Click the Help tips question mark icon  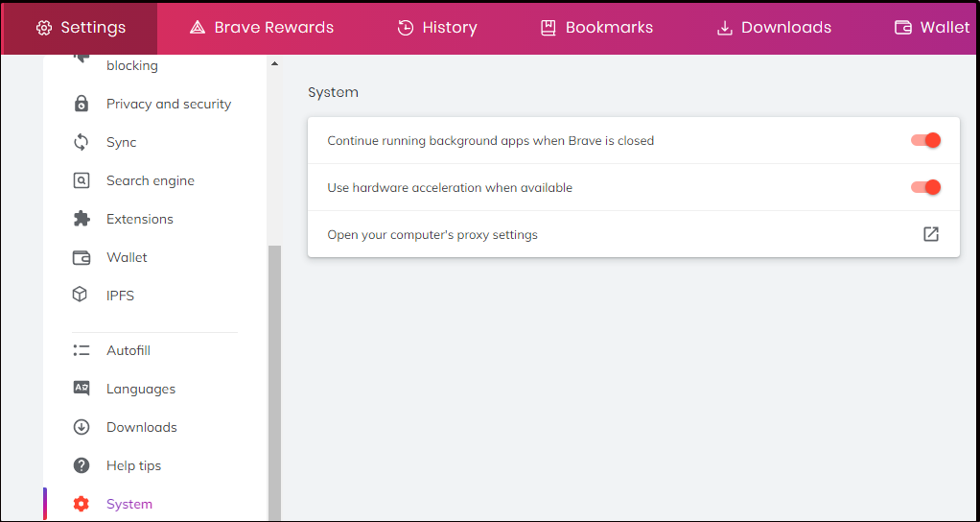82,465
